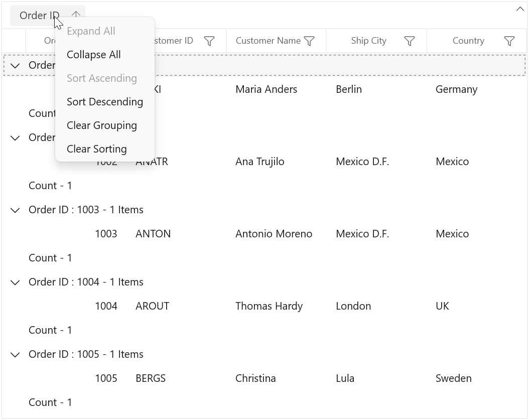Click Order ID : 1003 - 1 Items caption
Image resolution: width=529 pixels, height=420 pixels.
(x=86, y=210)
